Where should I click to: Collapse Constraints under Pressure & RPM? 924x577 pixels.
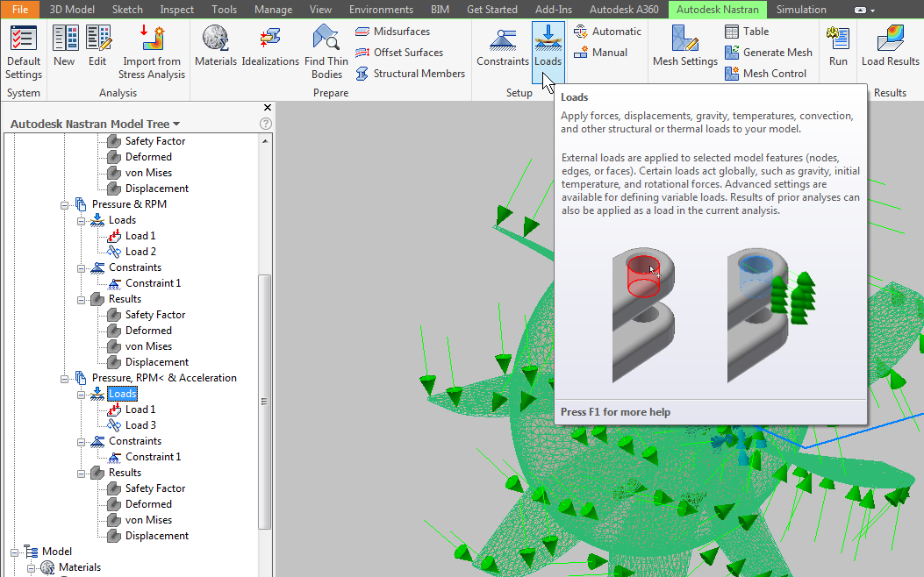coord(82,268)
